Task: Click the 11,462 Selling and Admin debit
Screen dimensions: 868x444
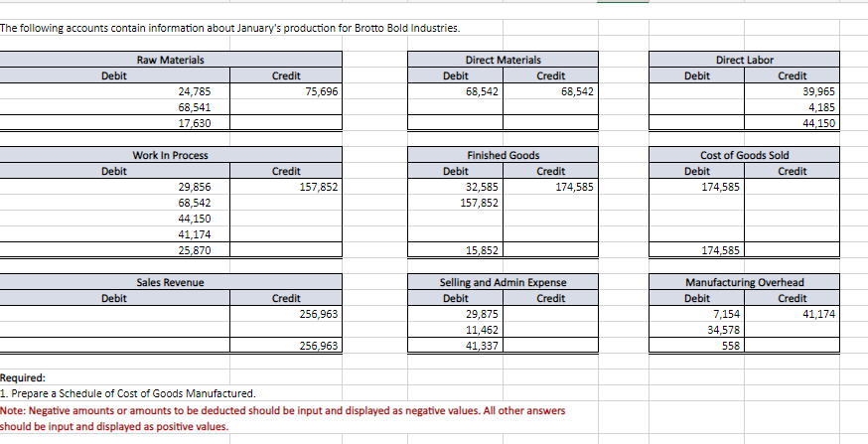Action: (456, 330)
